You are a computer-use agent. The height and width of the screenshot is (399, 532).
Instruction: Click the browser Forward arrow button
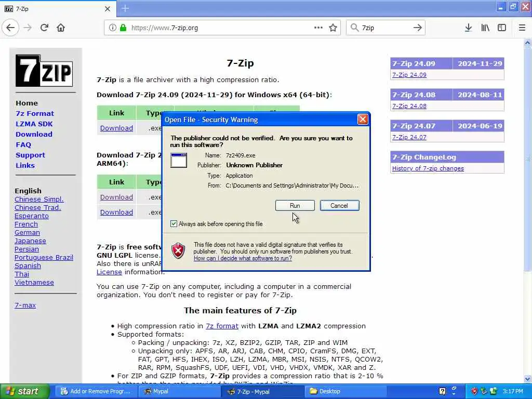pyautogui.click(x=28, y=28)
